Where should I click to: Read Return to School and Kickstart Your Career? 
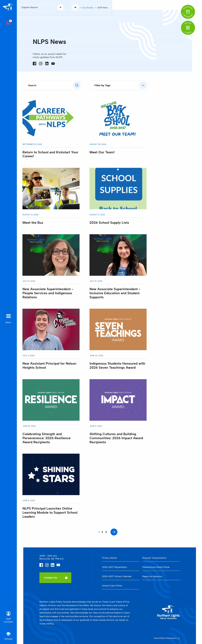click(x=50, y=154)
